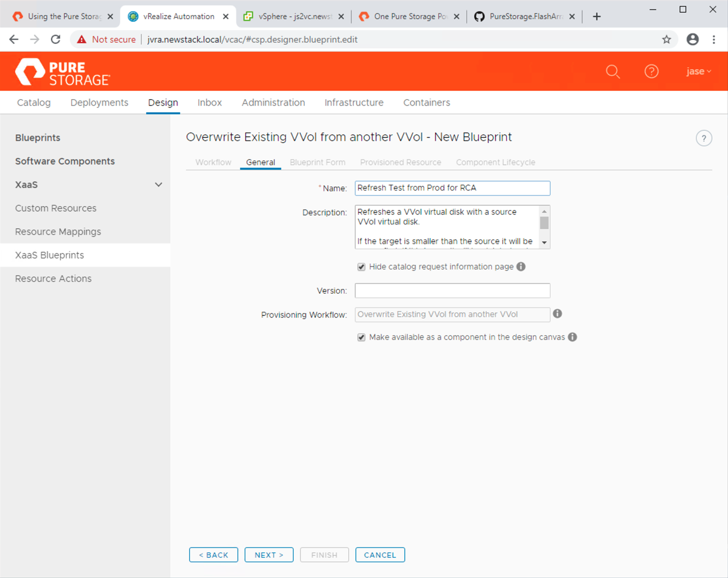
Task: Click into the Version input field
Action: click(452, 291)
